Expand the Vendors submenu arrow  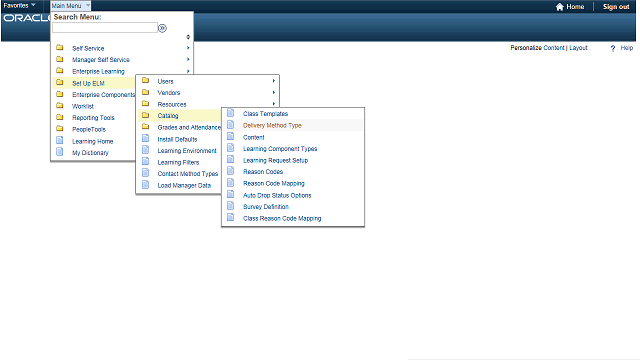tap(274, 92)
